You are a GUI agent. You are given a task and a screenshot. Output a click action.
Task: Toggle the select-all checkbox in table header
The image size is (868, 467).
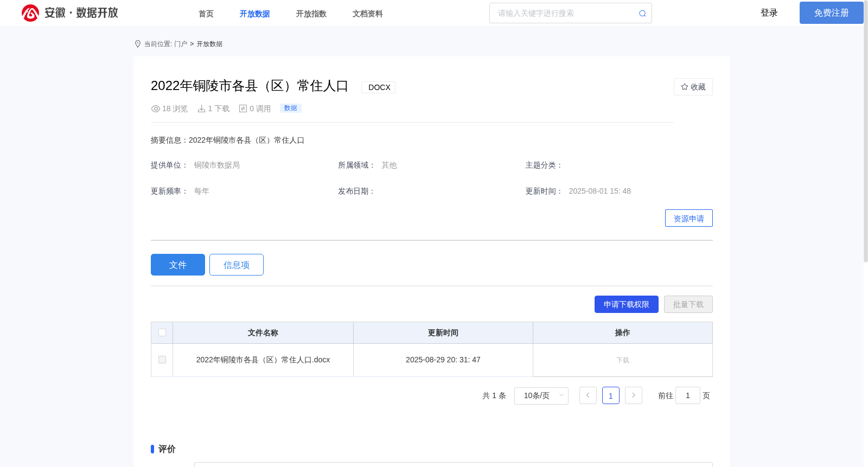coord(162,332)
